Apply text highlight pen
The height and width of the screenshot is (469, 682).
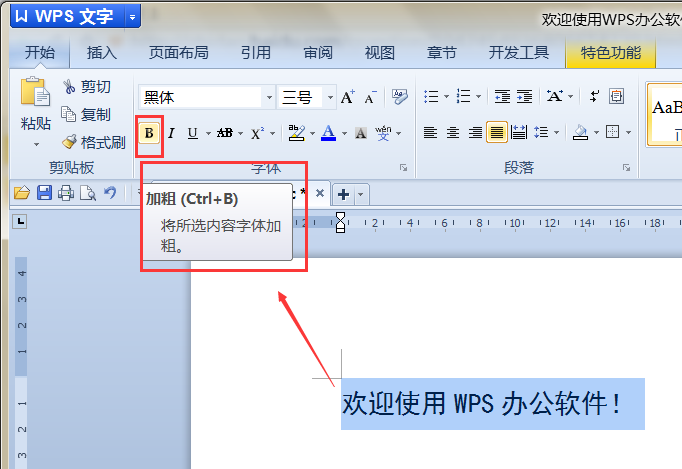[x=297, y=133]
